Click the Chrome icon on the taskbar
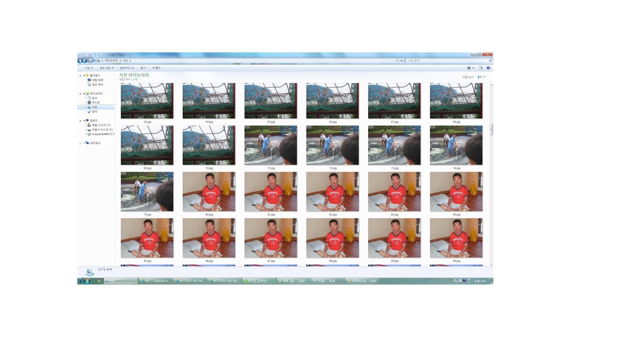 tap(99, 281)
